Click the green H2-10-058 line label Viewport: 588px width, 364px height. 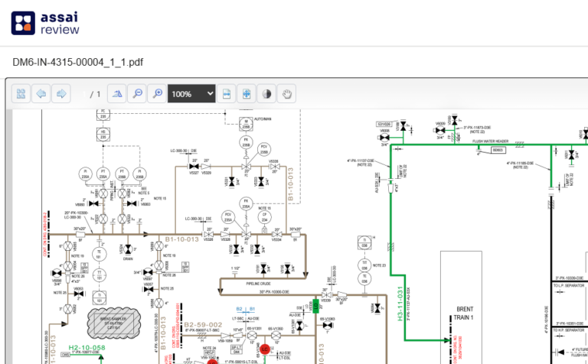87,348
